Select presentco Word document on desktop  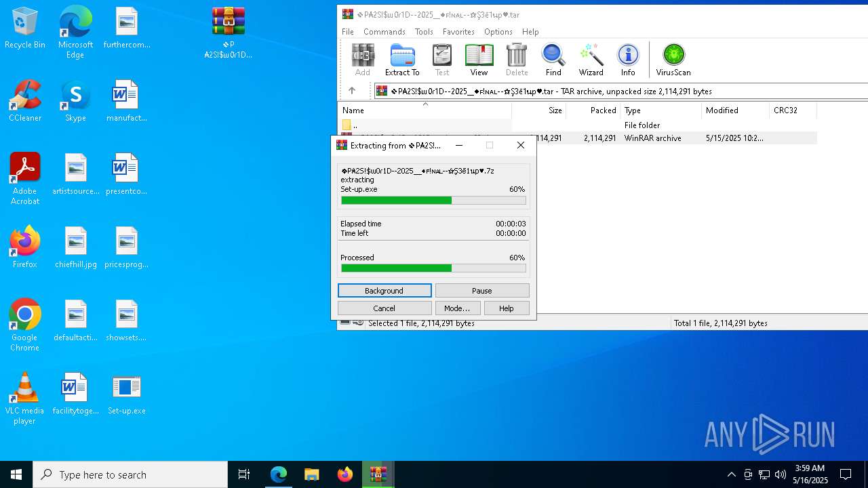pos(127,175)
